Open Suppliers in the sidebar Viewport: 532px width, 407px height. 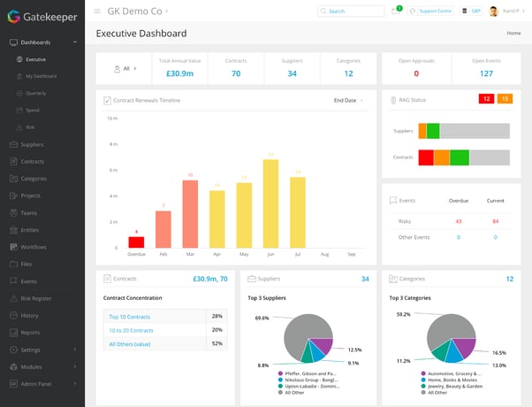coord(33,144)
